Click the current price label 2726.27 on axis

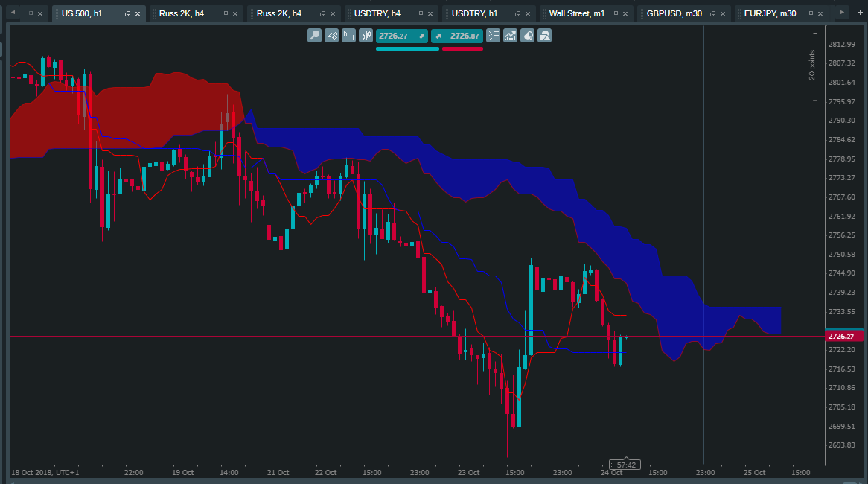(843, 336)
